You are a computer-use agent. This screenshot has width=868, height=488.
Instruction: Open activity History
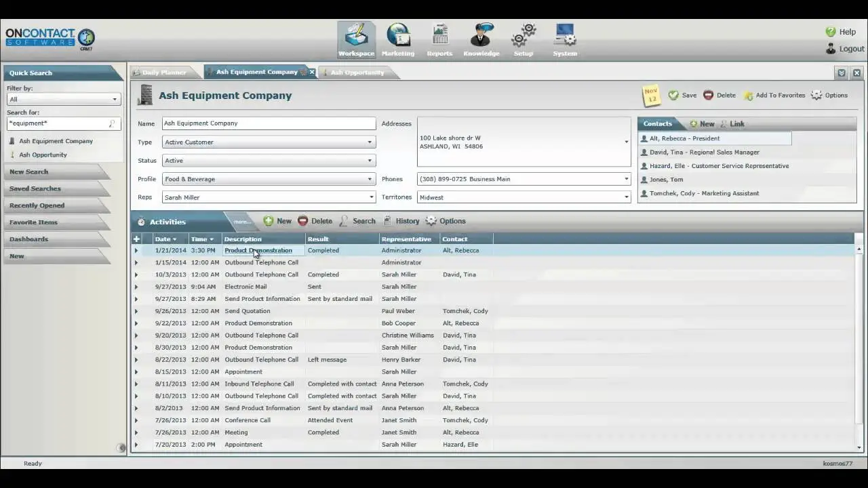401,221
